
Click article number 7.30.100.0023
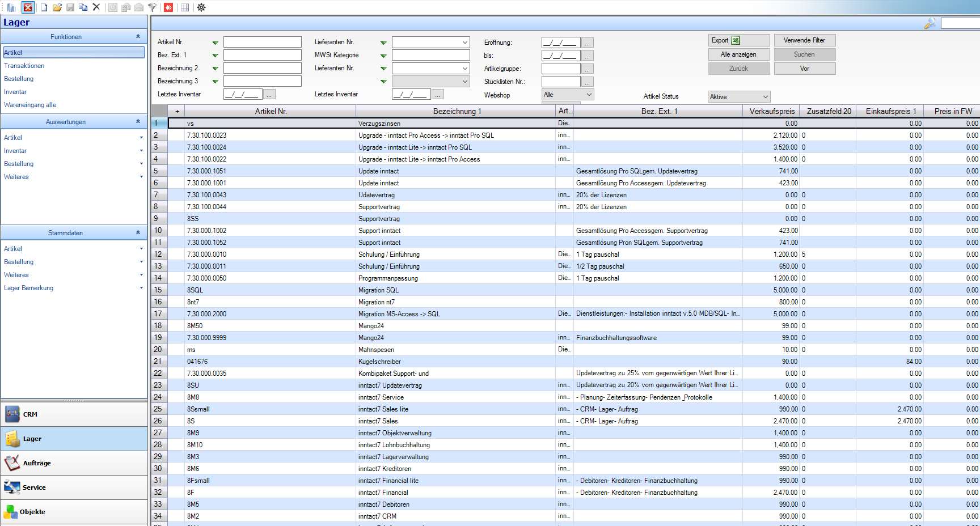point(206,135)
